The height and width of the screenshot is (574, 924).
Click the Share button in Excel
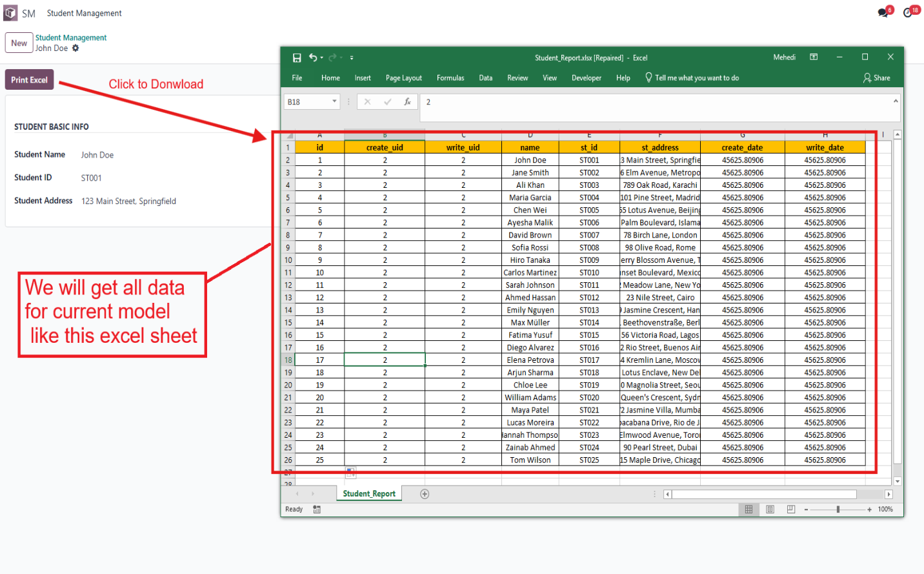click(x=877, y=77)
